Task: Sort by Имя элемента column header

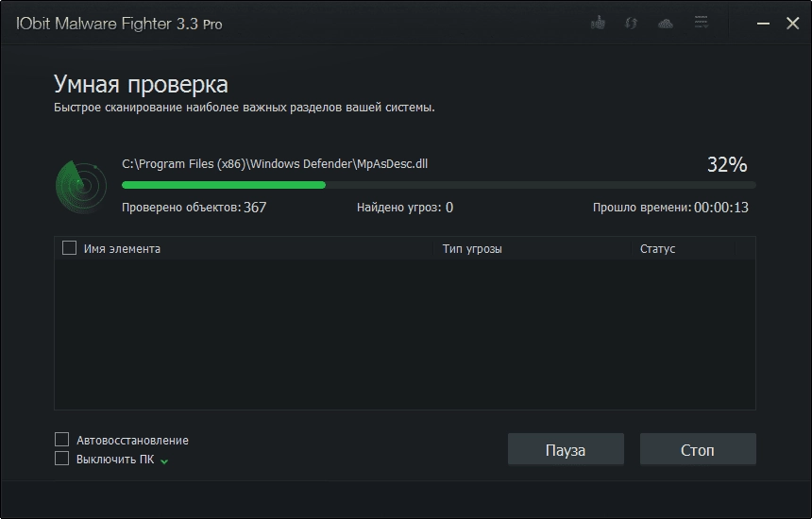Action: (x=122, y=249)
